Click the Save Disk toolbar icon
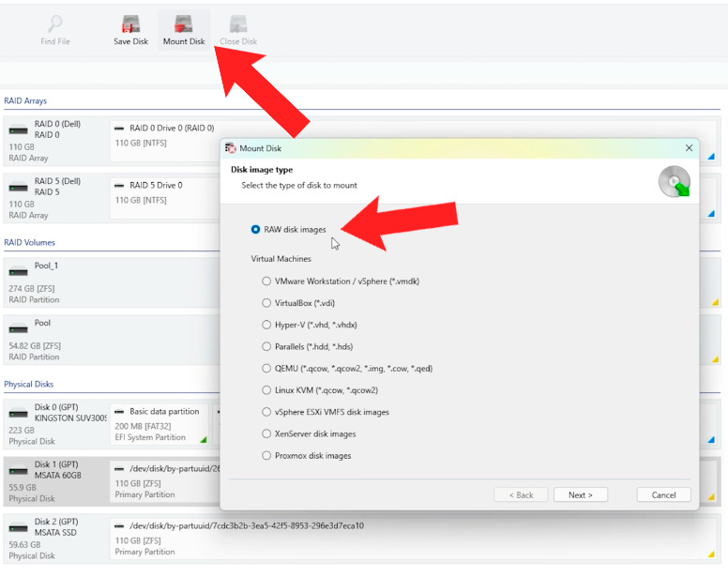 click(131, 23)
